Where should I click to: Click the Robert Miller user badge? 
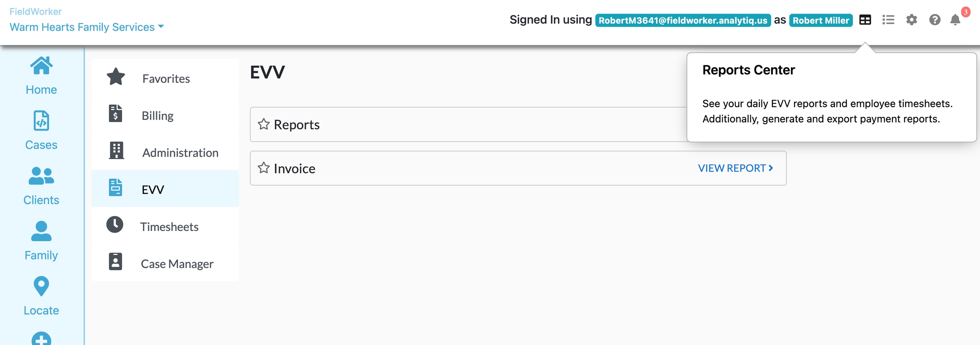(820, 20)
